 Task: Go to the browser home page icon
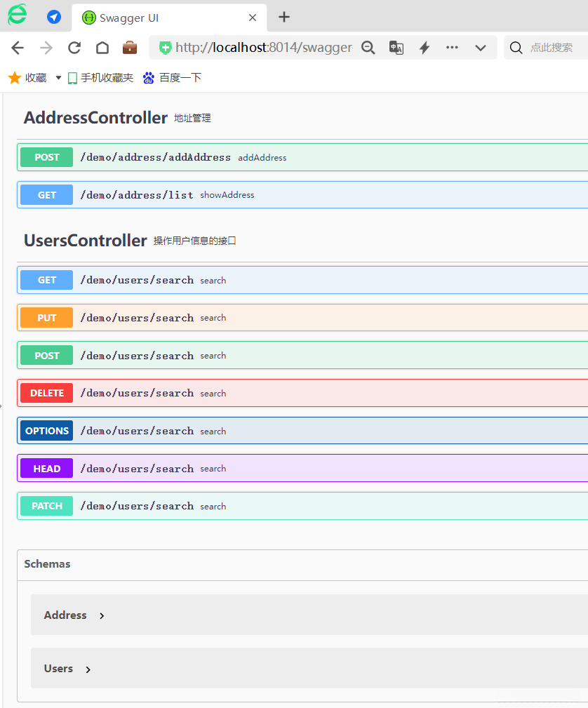click(x=102, y=48)
